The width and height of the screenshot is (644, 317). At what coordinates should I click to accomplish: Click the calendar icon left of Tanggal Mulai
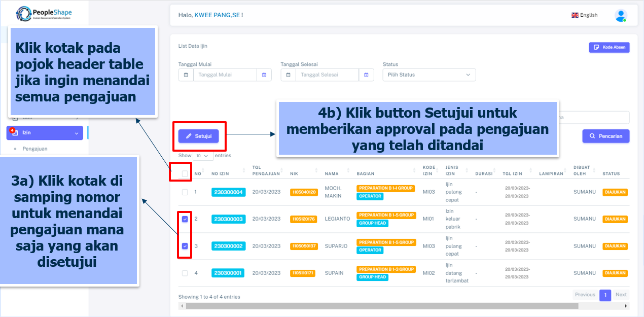pyautogui.click(x=186, y=75)
